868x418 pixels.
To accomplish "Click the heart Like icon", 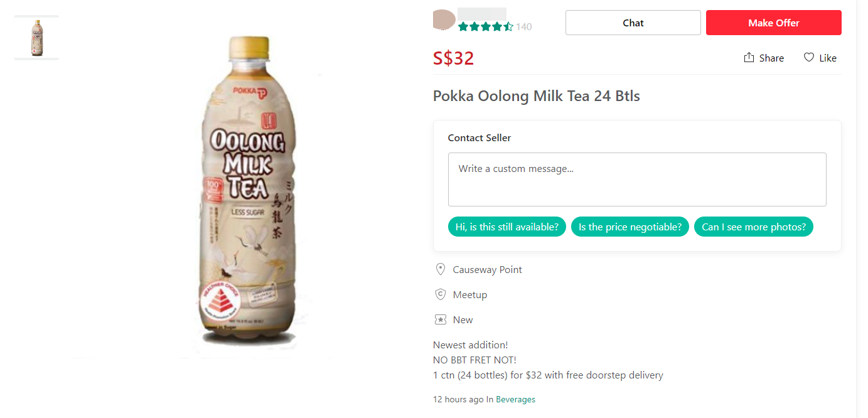I will pyautogui.click(x=809, y=58).
